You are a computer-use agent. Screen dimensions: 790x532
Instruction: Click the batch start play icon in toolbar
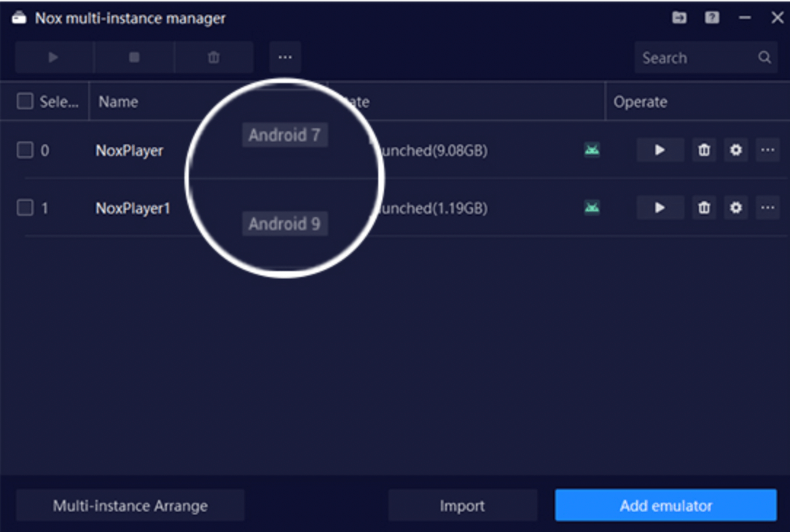coord(53,58)
